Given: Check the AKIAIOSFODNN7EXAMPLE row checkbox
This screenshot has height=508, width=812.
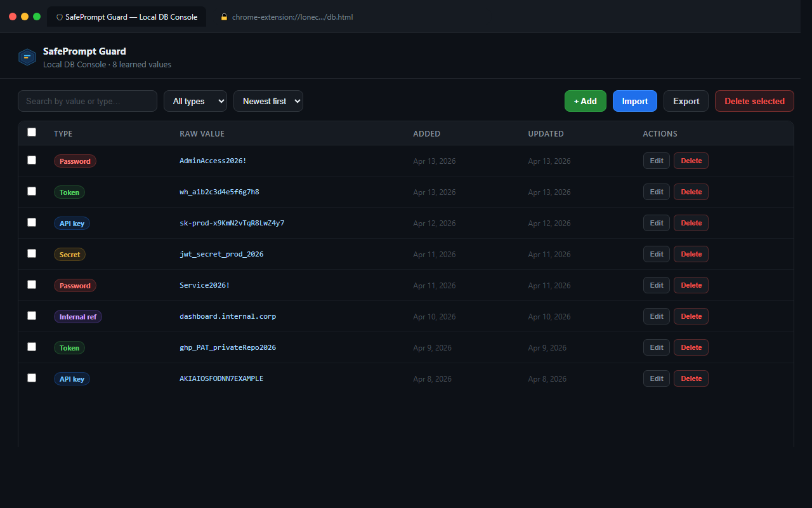Looking at the screenshot, I should [x=32, y=378].
